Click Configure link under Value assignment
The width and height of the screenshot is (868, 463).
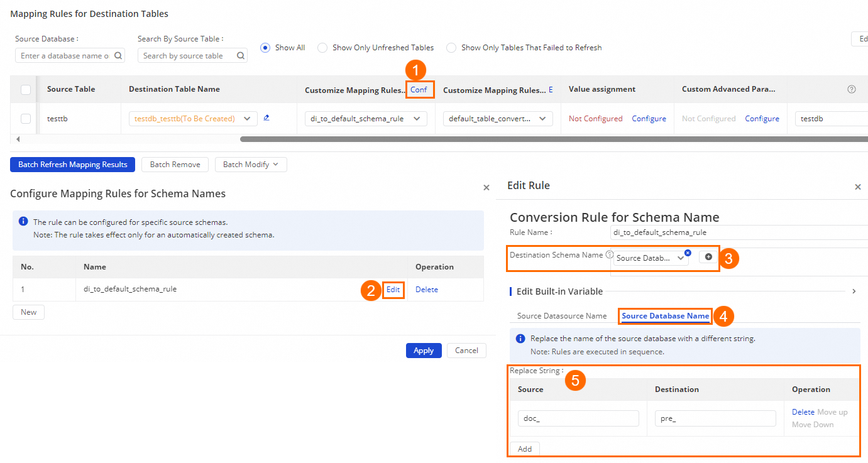pos(649,119)
